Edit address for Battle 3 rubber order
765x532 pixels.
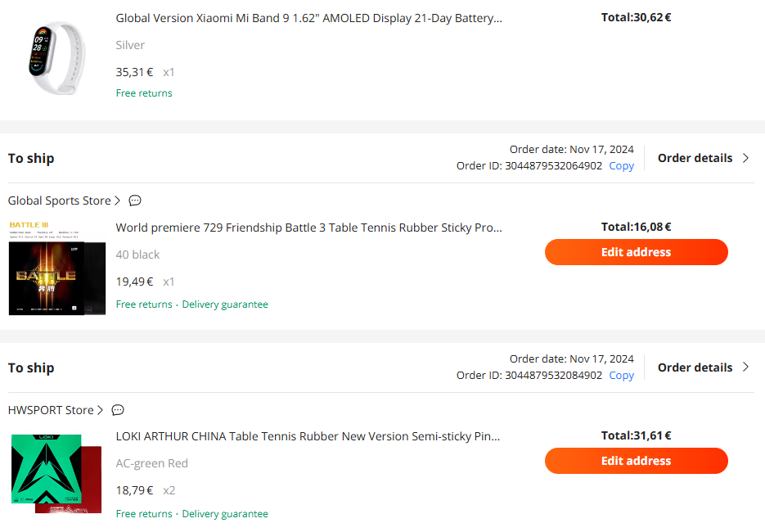[637, 252]
